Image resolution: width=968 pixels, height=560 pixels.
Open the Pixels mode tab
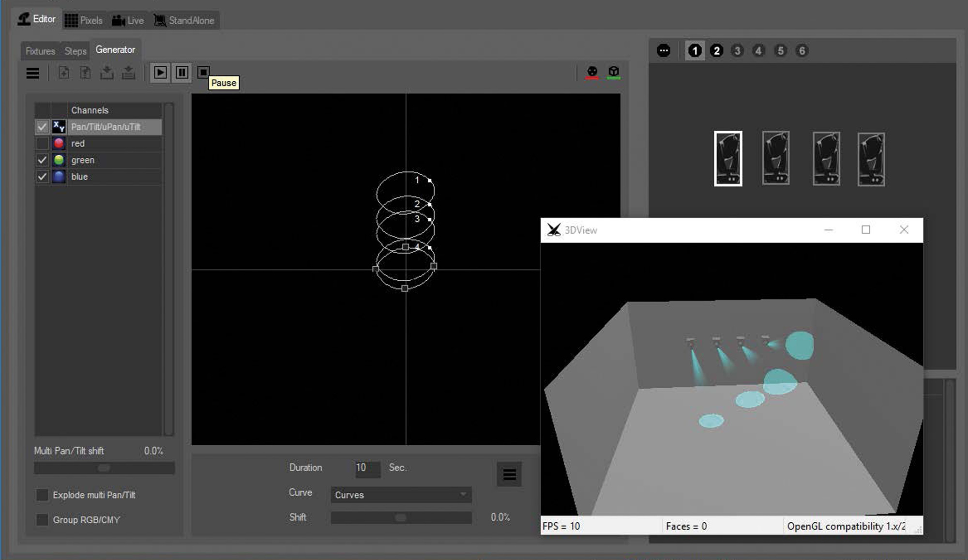tap(84, 20)
